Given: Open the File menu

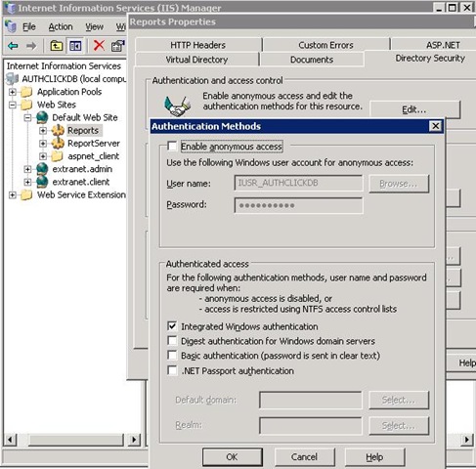Looking at the screenshot, I should point(29,26).
